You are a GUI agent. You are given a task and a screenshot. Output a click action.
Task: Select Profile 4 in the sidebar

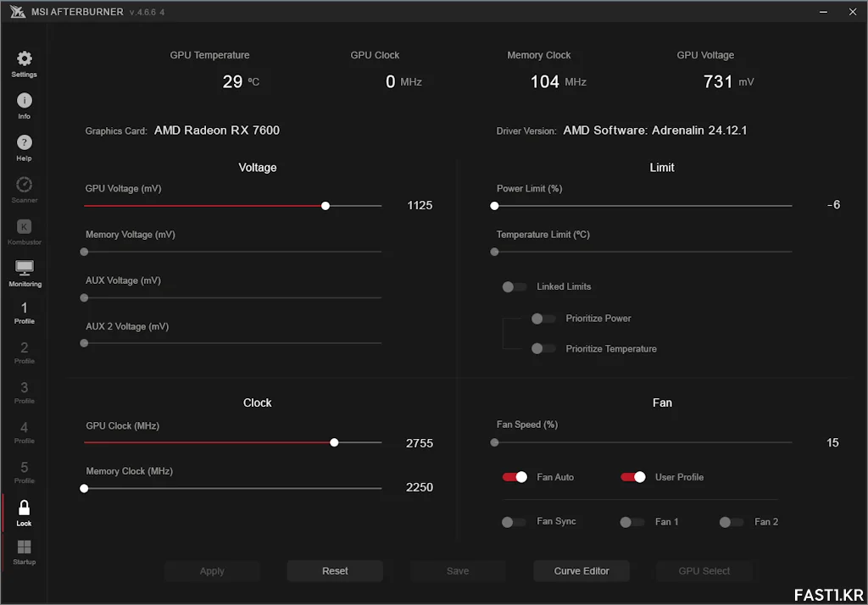[x=24, y=432]
